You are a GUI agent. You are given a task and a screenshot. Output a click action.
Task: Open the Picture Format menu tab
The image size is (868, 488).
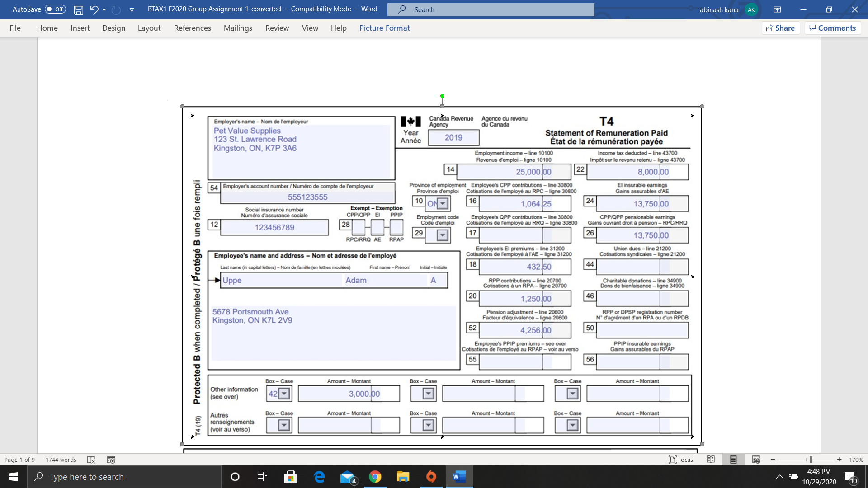pos(384,28)
